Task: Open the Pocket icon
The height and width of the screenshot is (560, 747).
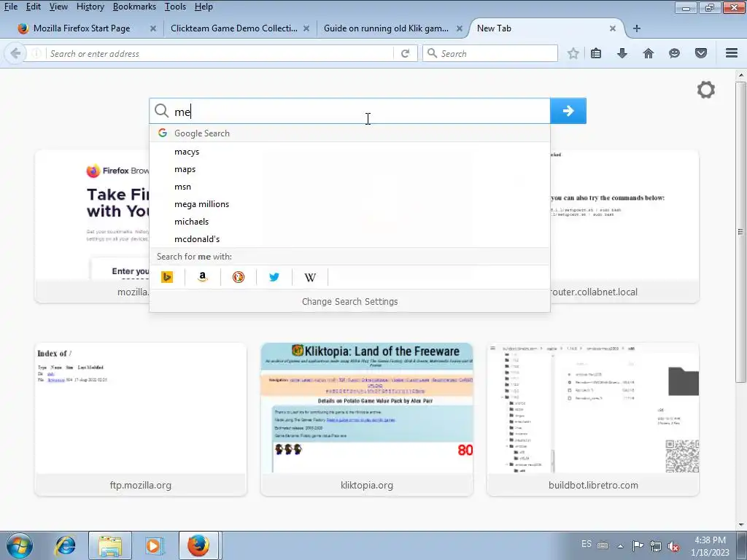Action: pos(701,53)
